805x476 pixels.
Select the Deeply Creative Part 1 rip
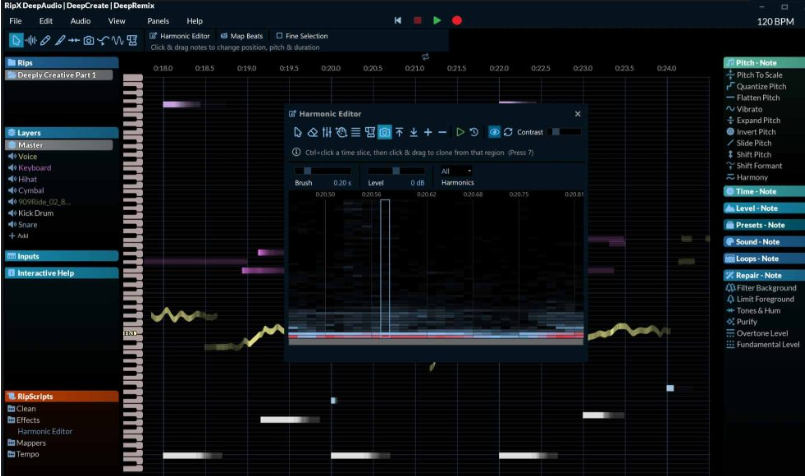pyautogui.click(x=59, y=75)
